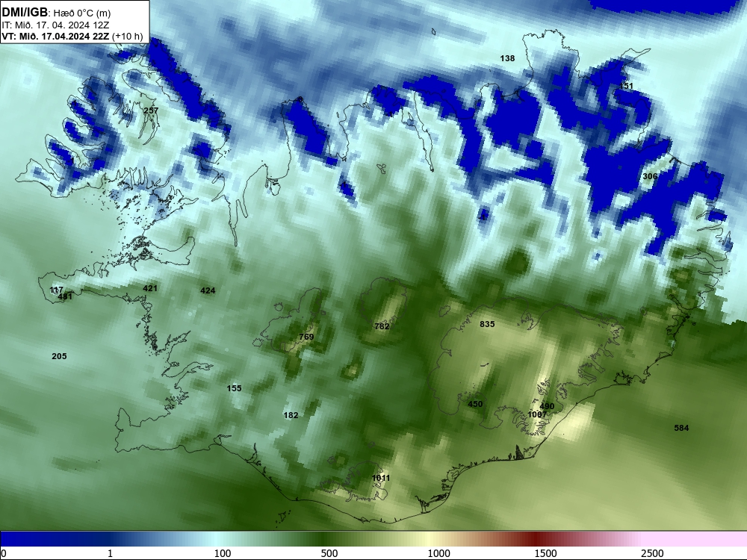The width and height of the screenshot is (747, 560).
Task: Click the map value 481
Action: pyautogui.click(x=65, y=296)
